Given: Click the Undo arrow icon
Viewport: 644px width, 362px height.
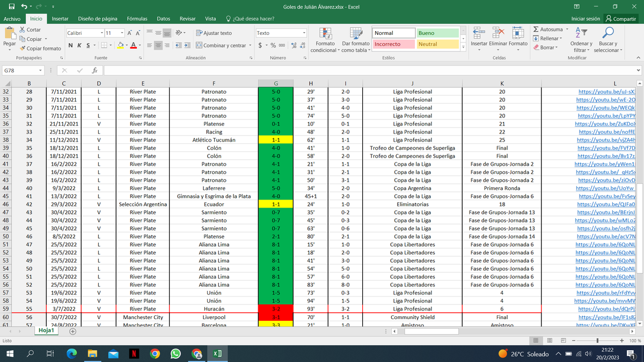Looking at the screenshot, I should [24, 6].
